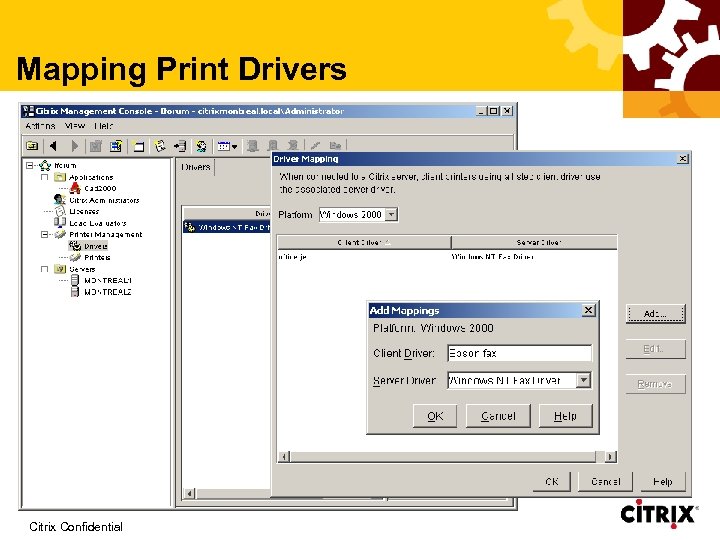Screen dimensions: 720x540
Task: Close the Driver Mapping dialog
Action: point(683,158)
